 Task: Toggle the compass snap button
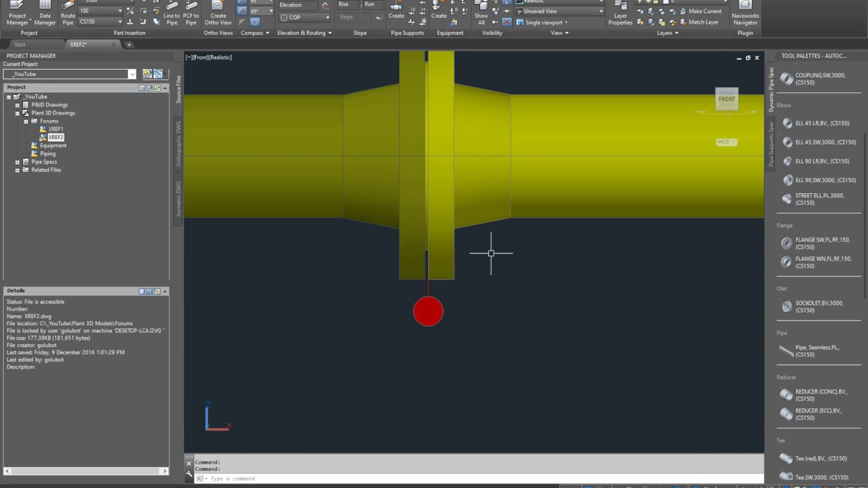242,12
